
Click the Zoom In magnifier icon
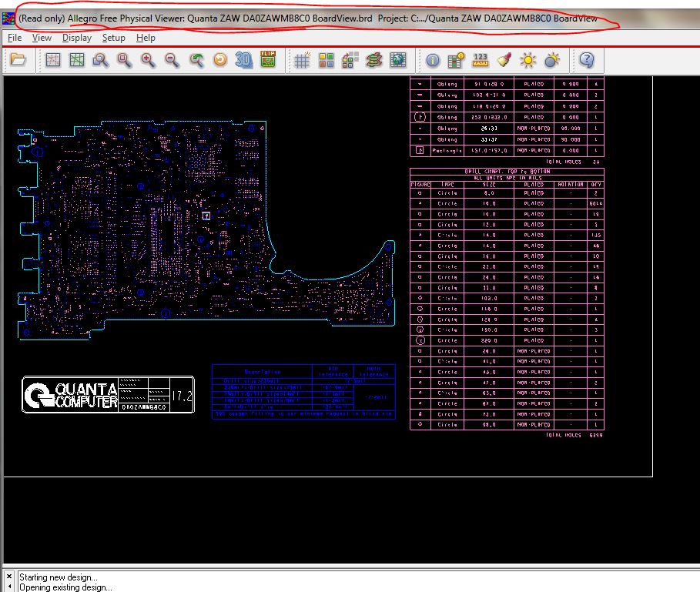coord(148,59)
